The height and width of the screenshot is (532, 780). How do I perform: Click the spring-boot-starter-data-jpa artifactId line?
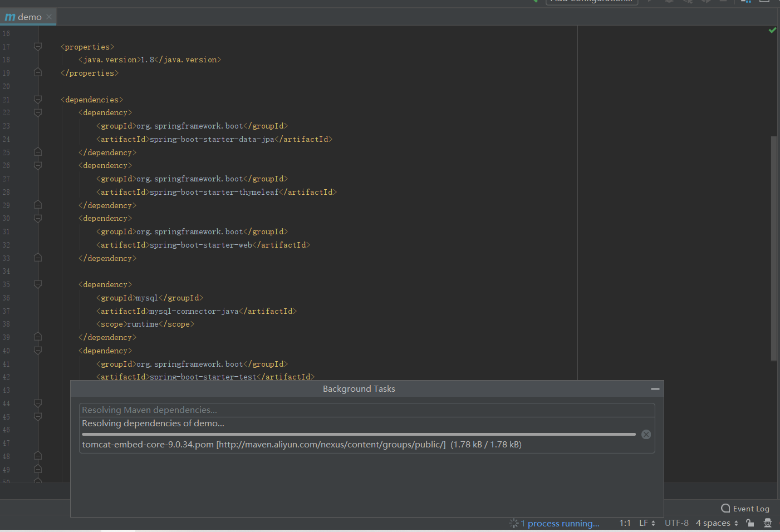click(214, 140)
